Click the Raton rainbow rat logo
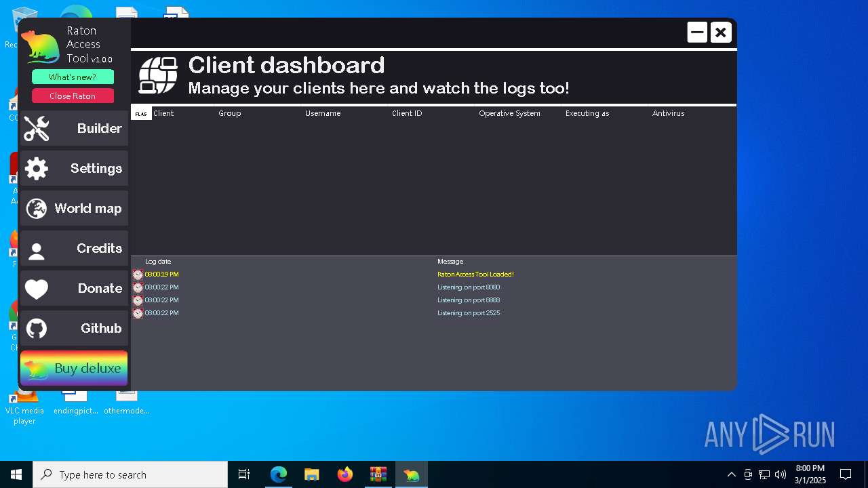 (41, 47)
